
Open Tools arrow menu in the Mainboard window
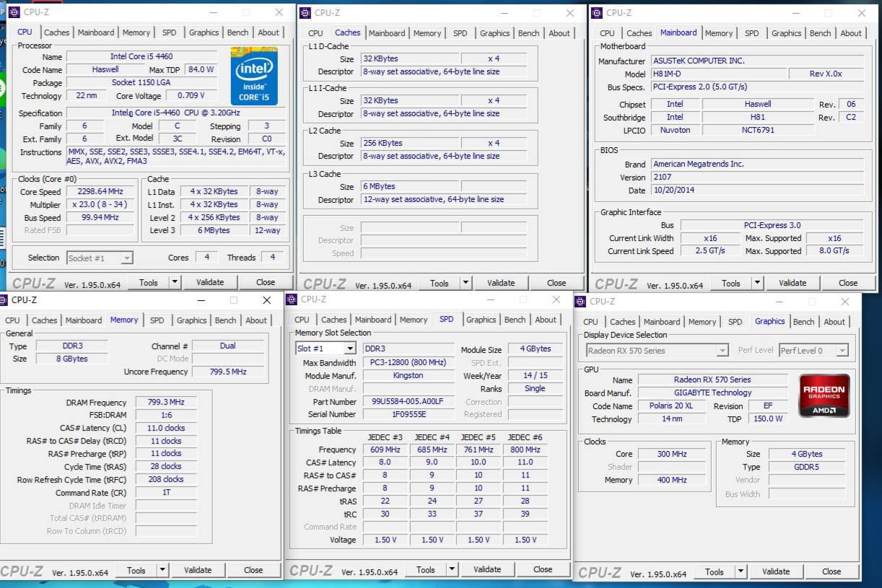coord(757,283)
